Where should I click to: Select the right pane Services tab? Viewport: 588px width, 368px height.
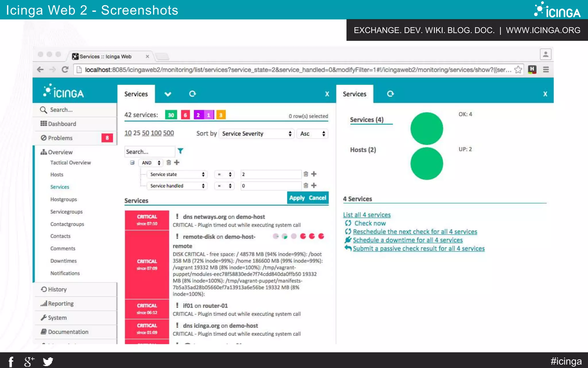coord(355,94)
